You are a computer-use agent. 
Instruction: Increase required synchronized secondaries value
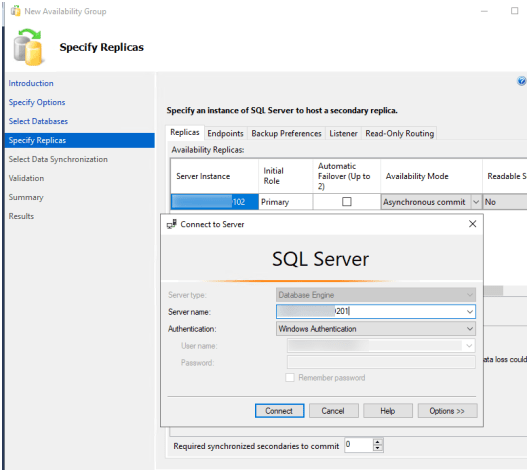(378, 442)
